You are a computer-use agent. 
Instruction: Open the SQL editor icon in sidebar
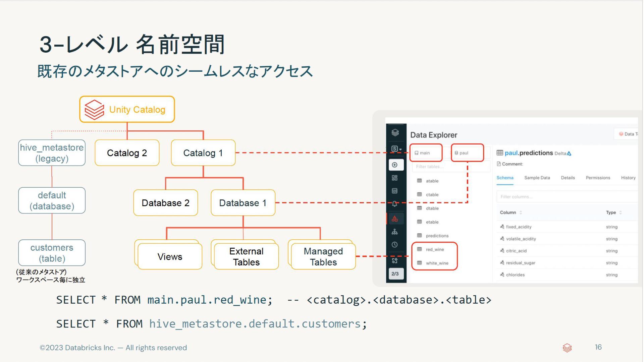(x=395, y=191)
